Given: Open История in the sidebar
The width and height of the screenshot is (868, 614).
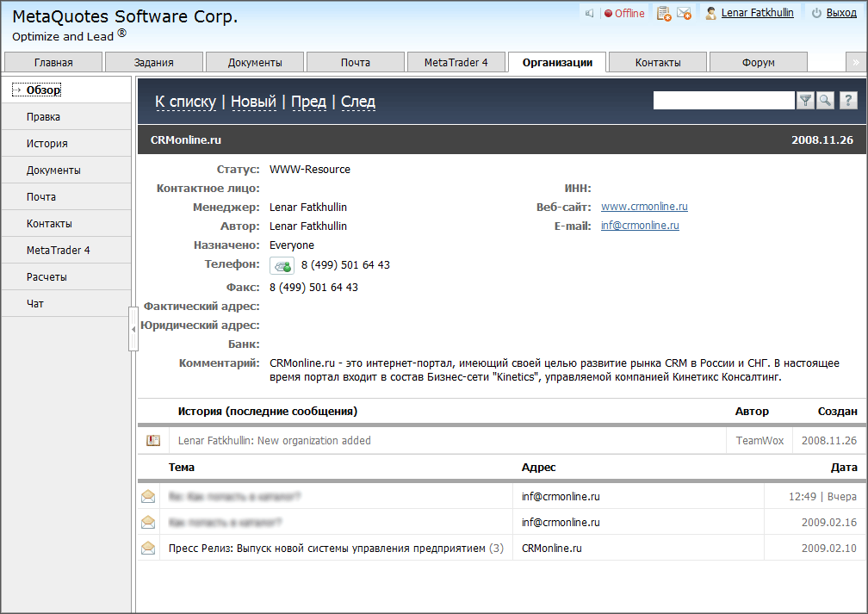Looking at the screenshot, I should (66, 144).
